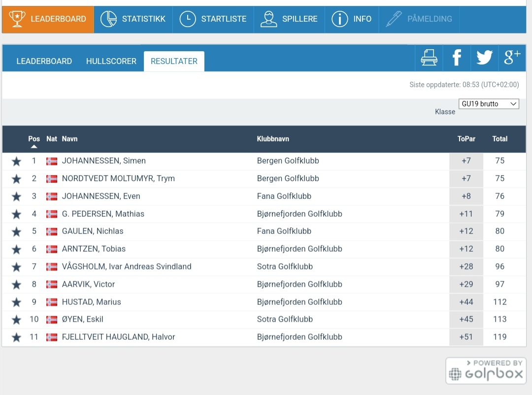Open player VÅGSHOLM, Ivar Andreas Svindland
Viewport: 532px width, 395px height.
coord(127,266)
